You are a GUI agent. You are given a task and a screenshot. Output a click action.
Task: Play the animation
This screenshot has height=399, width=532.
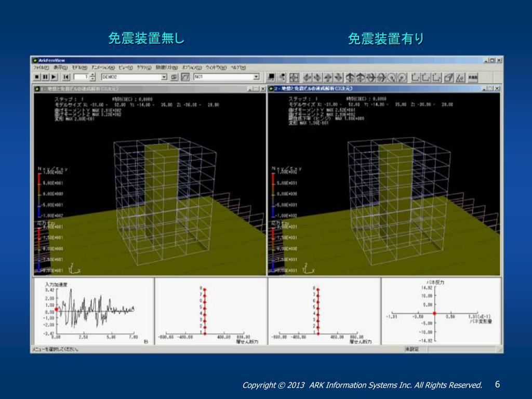(x=54, y=77)
